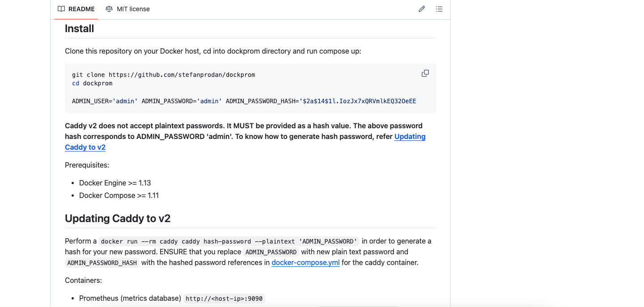
Task: Click the "Docker Compose >= 1.11" list item
Action: coord(119,195)
